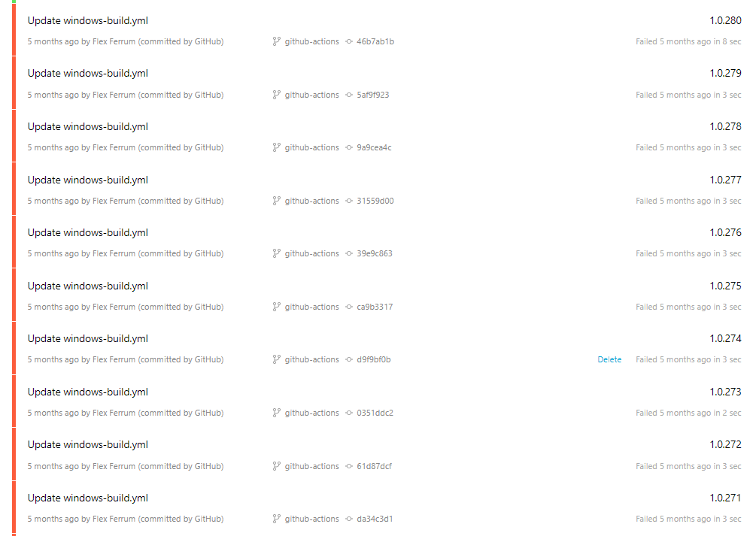
Task: Open commit 5af9f923
Action: pos(372,95)
